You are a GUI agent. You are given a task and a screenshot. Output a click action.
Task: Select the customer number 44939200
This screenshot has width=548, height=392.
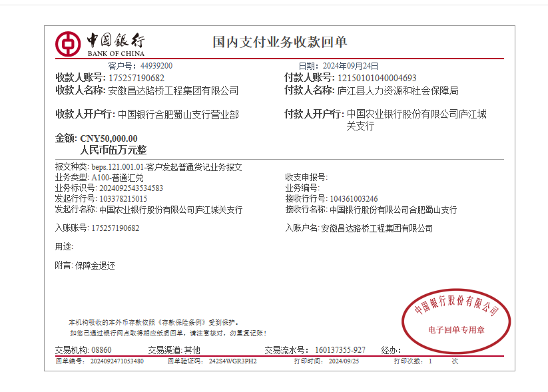(156, 66)
